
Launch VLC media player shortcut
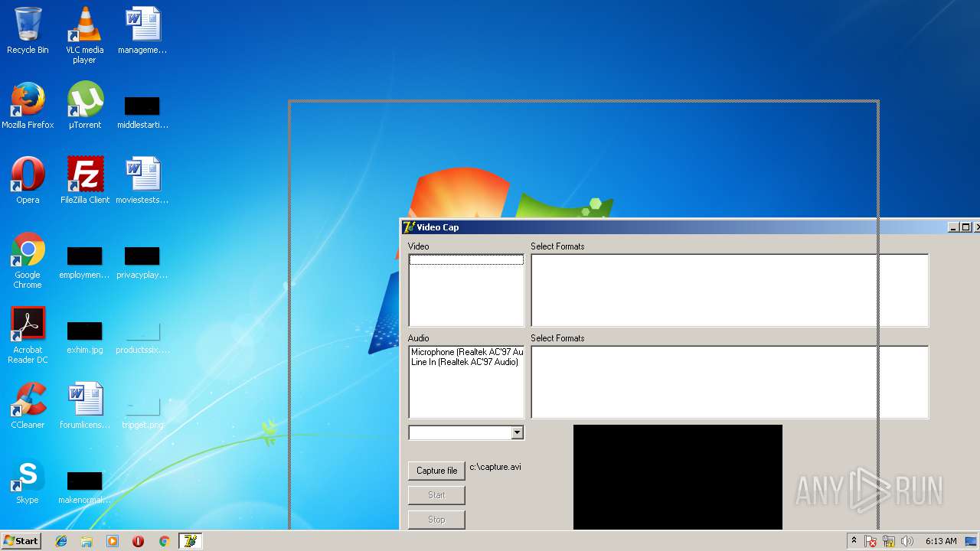[x=84, y=35]
